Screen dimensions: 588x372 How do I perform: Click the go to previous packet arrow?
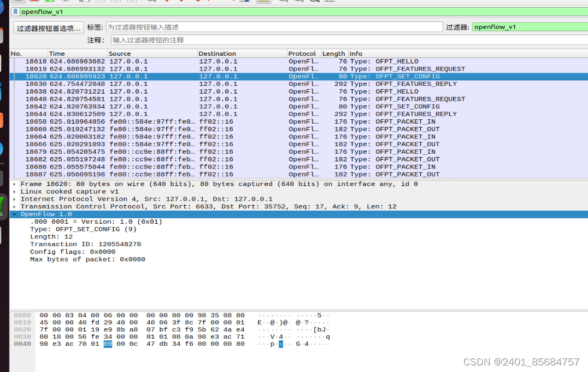[x=167, y=2]
